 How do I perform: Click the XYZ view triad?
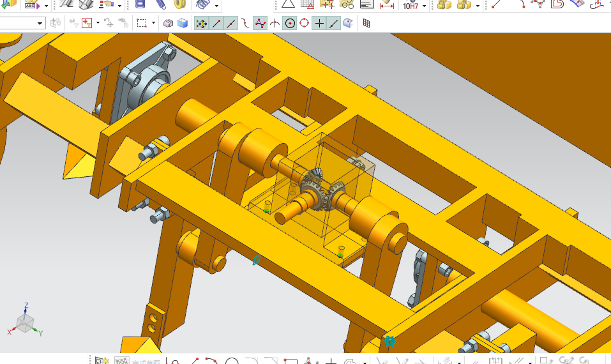pyautogui.click(x=24, y=321)
